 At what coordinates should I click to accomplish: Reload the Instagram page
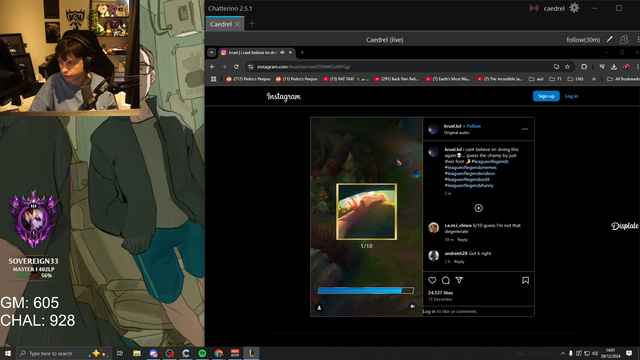pos(236,67)
